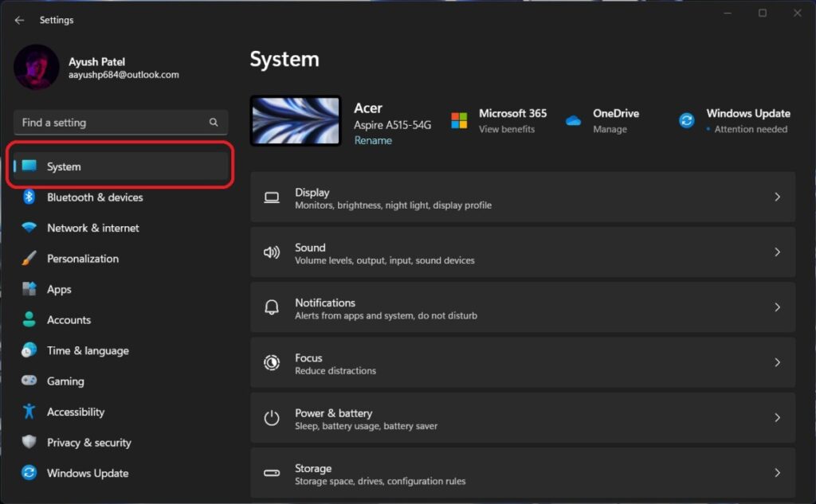Click the Accounts icon
This screenshot has height=504, width=816.
[x=29, y=319]
